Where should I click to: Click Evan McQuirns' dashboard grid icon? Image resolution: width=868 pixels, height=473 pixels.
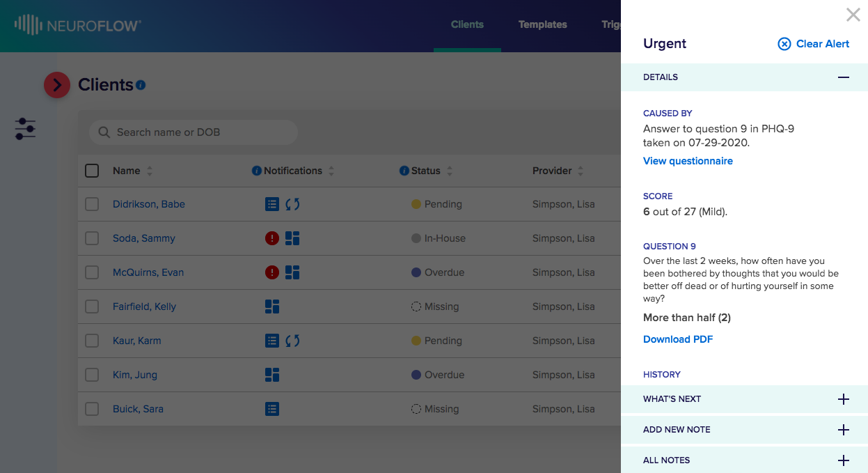(x=292, y=272)
